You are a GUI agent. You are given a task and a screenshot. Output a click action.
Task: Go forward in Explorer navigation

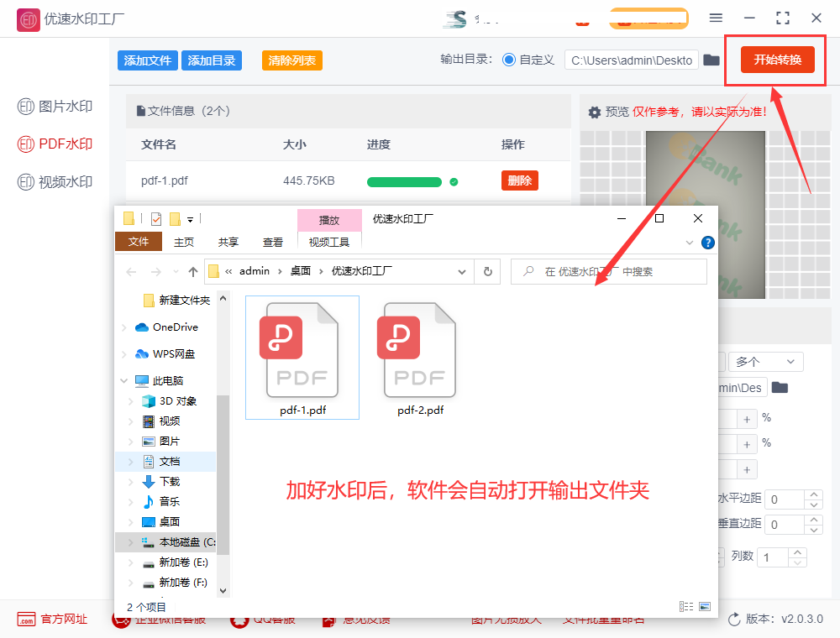[156, 272]
